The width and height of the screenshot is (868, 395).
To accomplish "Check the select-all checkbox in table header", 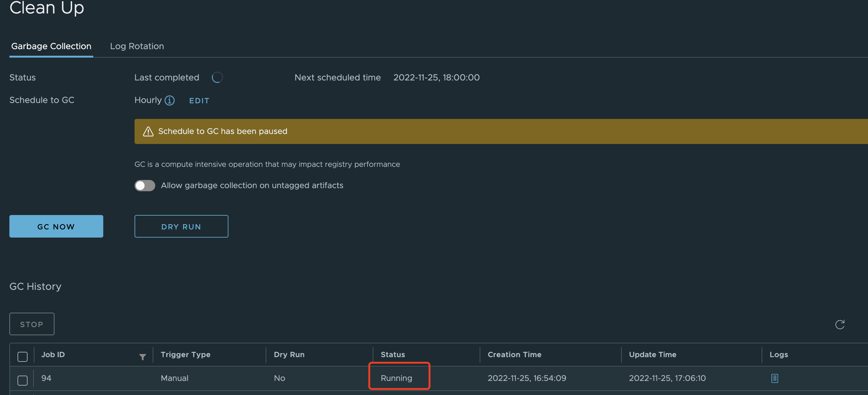I will (23, 356).
